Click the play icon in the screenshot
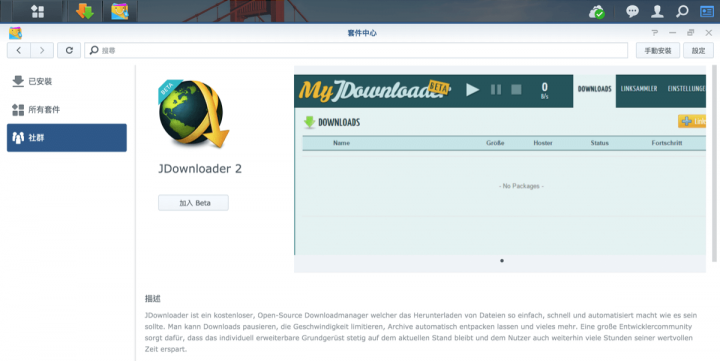The image size is (720, 361). tap(472, 90)
